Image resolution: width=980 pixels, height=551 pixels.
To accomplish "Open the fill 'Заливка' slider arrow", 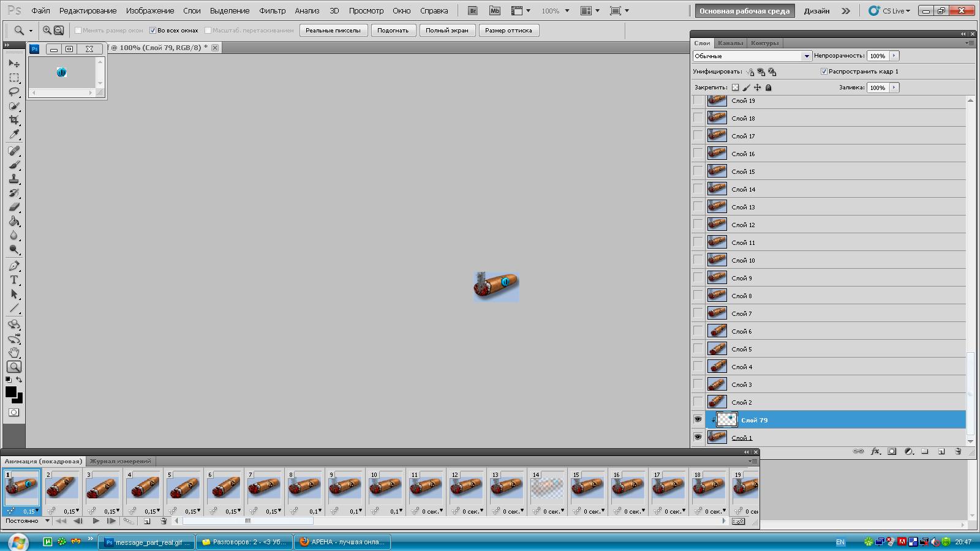I will click(x=894, y=88).
